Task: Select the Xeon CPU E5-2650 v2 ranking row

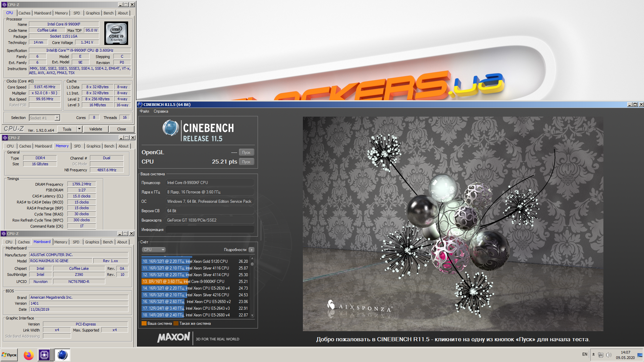Action: tap(195, 302)
